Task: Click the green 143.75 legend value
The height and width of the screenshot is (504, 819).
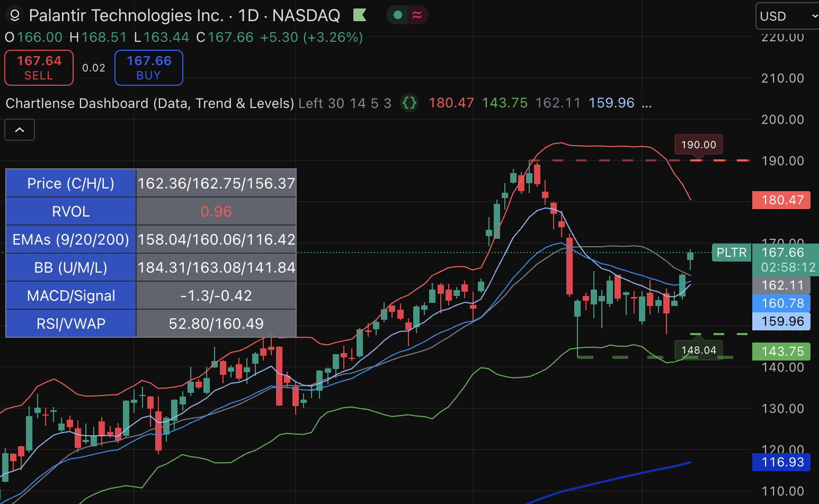Action: (x=505, y=103)
